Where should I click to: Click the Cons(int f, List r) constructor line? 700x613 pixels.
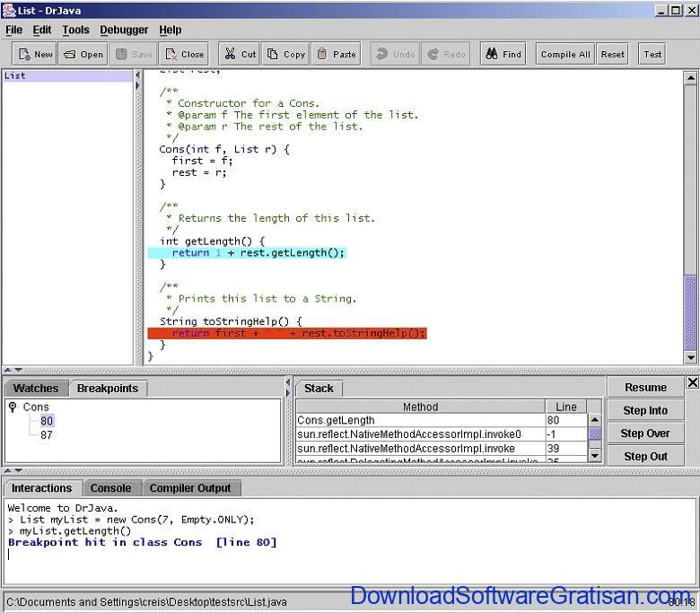tap(224, 149)
